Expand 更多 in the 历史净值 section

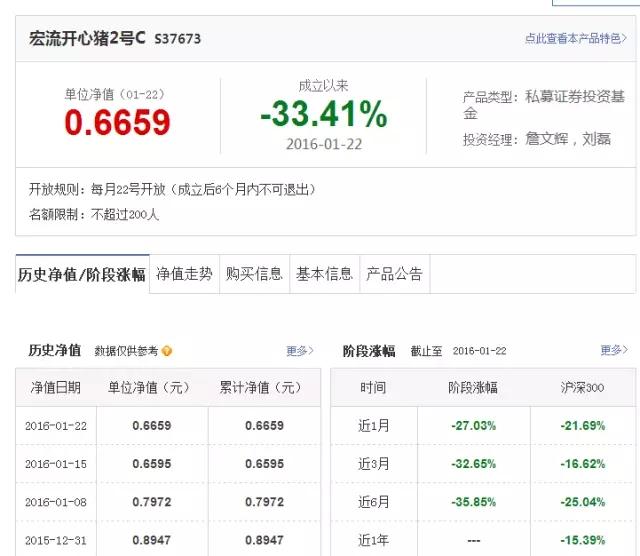299,351
